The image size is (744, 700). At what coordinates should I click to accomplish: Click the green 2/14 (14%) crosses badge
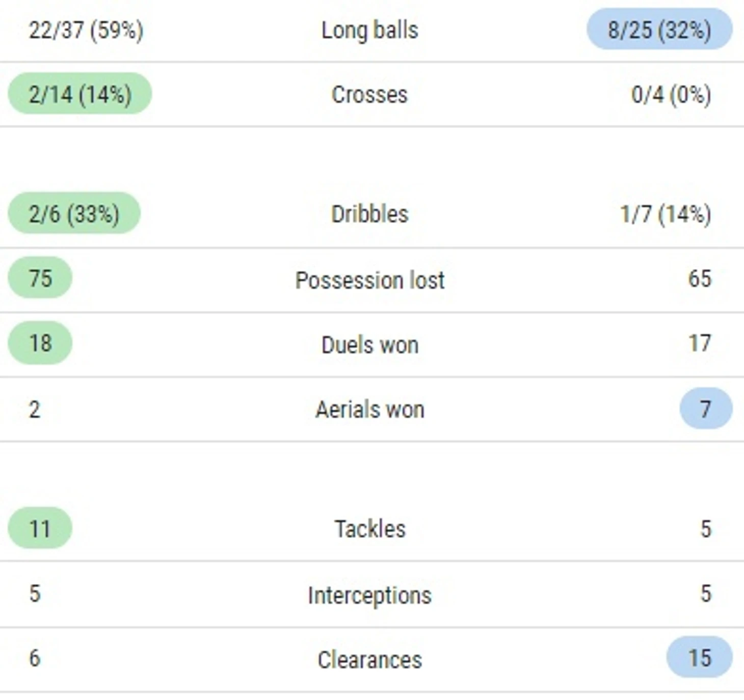tap(80, 94)
